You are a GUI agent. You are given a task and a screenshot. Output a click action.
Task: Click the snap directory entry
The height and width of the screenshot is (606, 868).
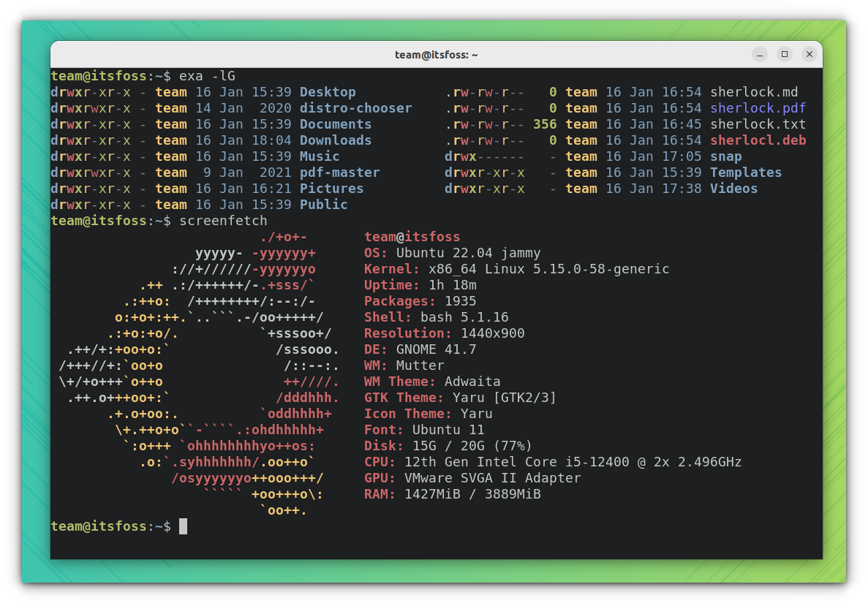(x=725, y=156)
